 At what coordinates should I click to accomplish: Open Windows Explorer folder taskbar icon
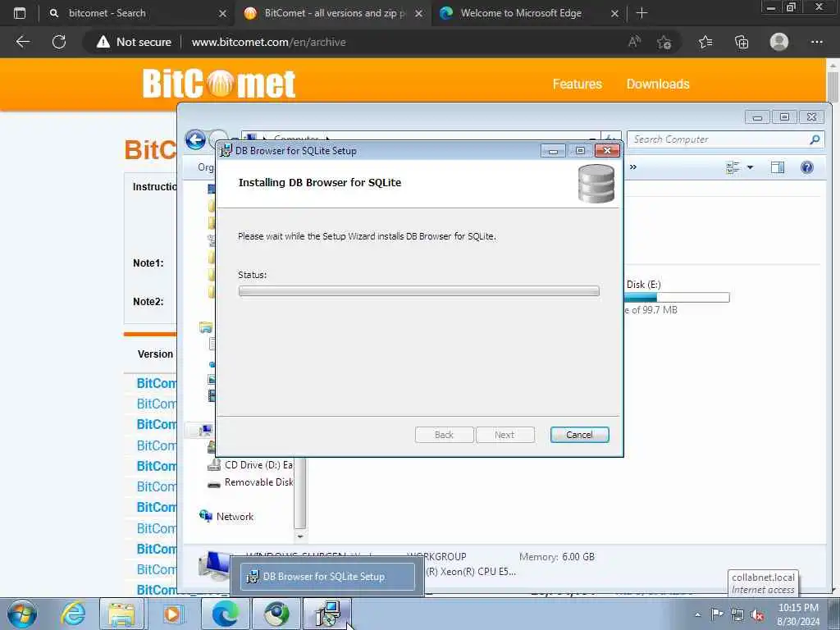click(122, 614)
